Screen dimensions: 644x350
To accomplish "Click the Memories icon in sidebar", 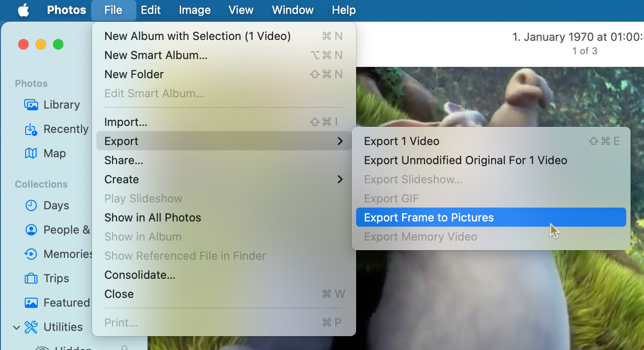I will coord(31,254).
